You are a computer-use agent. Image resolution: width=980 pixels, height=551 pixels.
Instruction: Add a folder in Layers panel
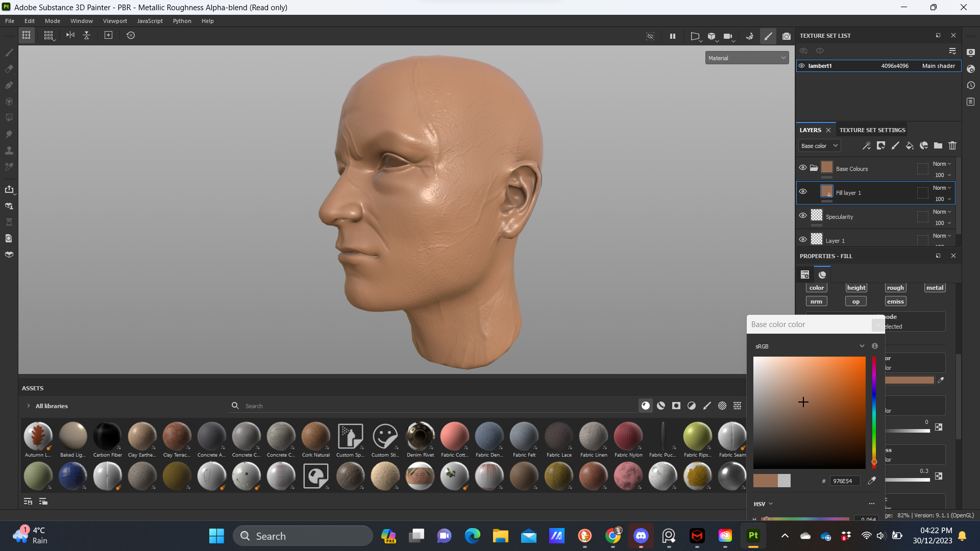click(938, 146)
